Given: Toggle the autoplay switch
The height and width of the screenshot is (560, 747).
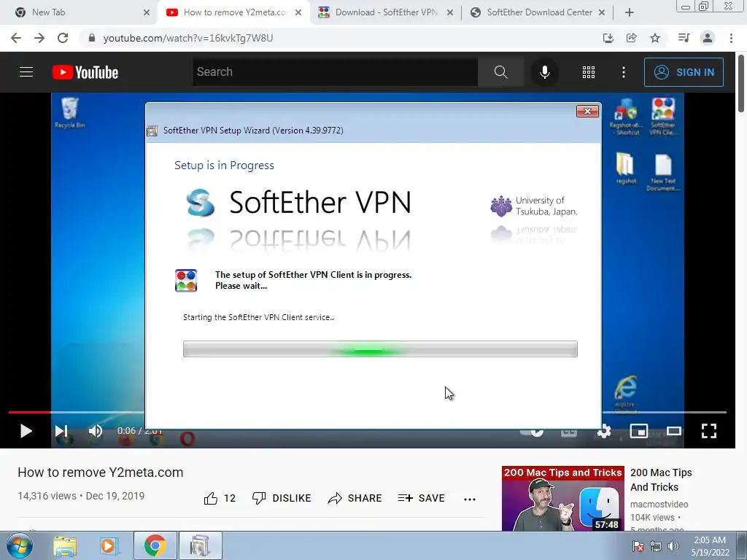Looking at the screenshot, I should pyautogui.click(x=532, y=432).
